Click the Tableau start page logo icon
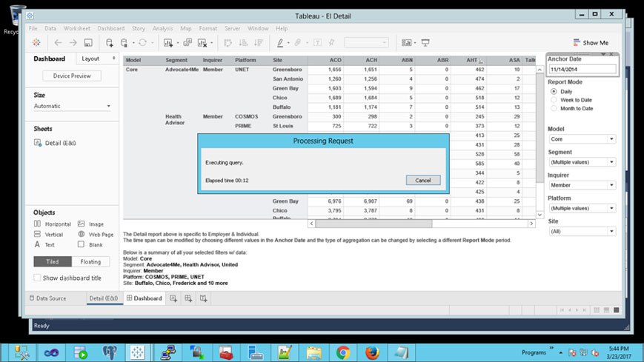The image size is (644, 362). tap(36, 43)
